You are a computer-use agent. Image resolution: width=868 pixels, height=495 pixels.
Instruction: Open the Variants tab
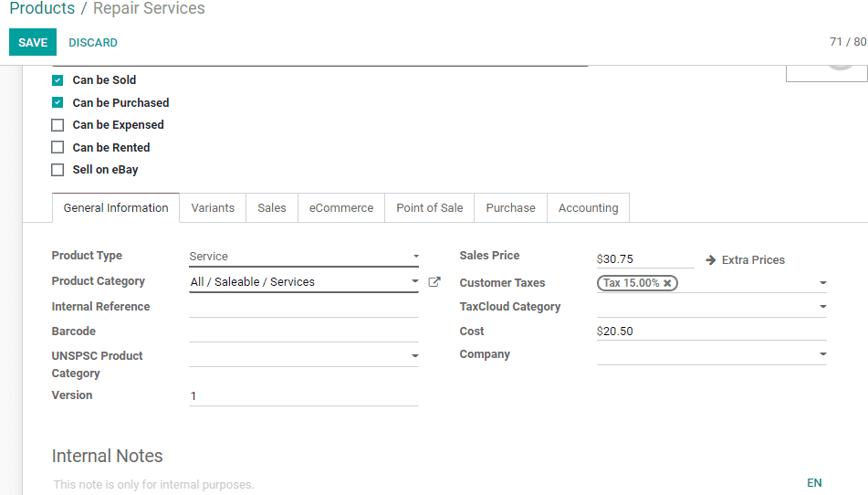click(213, 207)
